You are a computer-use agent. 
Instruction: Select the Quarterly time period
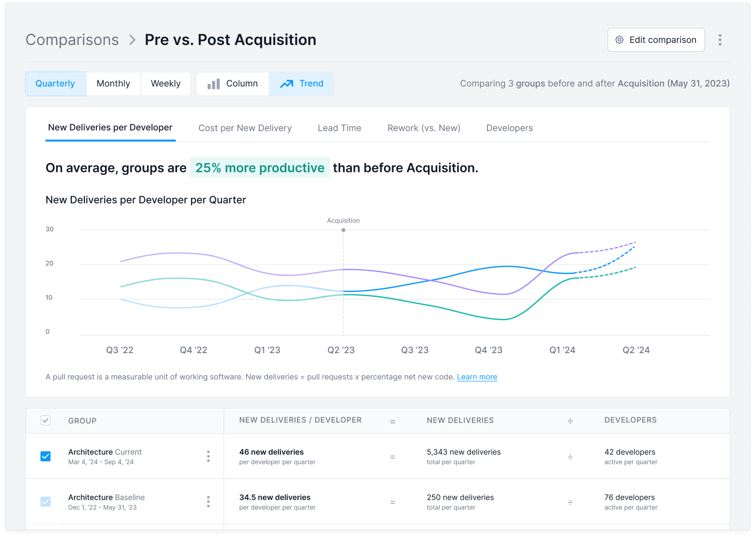(55, 84)
